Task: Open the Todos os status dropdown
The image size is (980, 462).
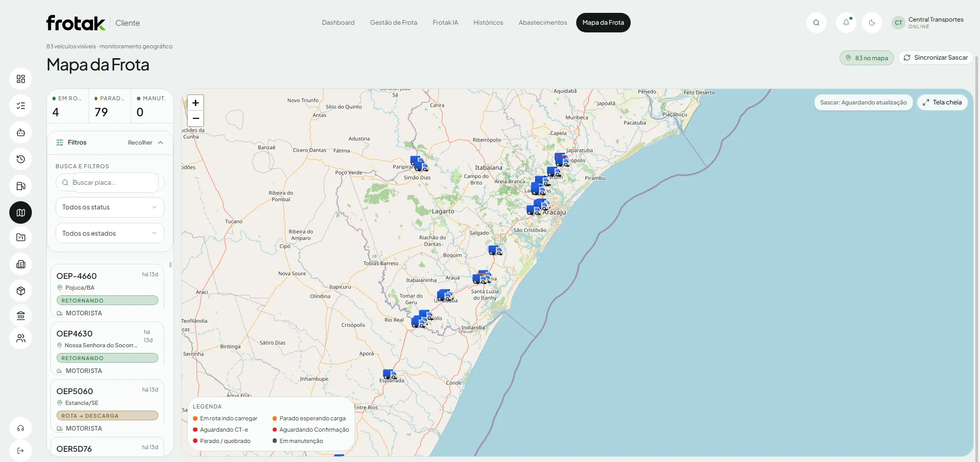Action: (110, 207)
